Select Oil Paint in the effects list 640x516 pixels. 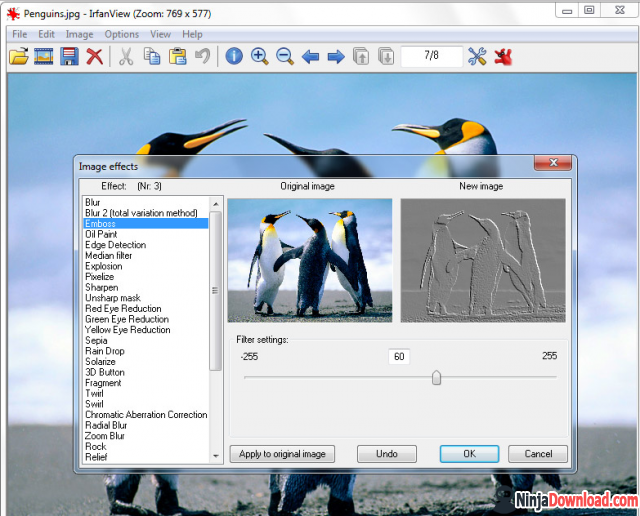[101, 234]
